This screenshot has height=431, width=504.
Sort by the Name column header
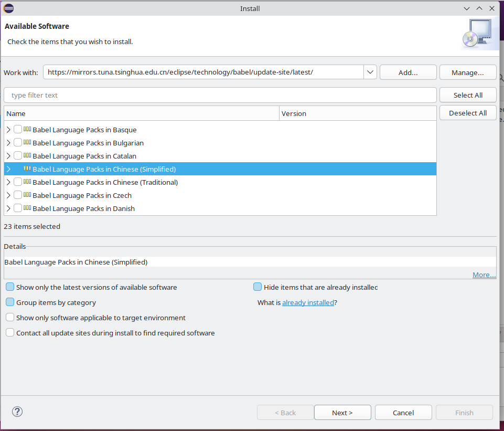[x=142, y=113]
